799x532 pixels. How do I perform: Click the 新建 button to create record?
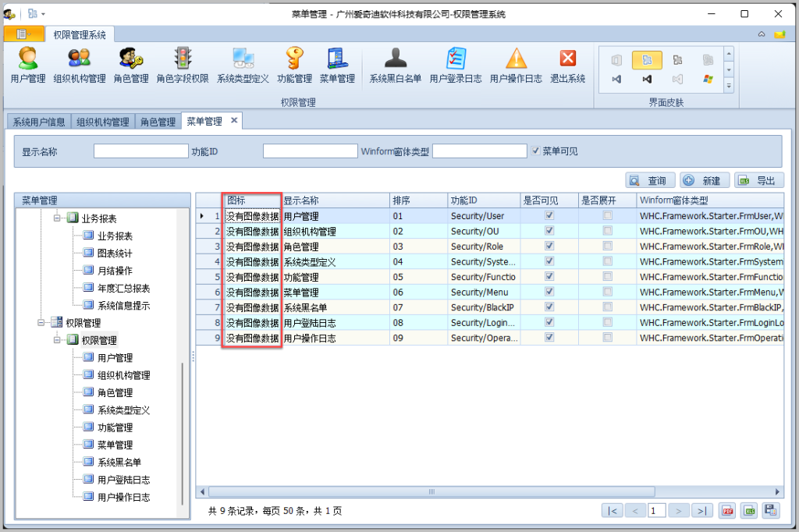click(x=703, y=180)
